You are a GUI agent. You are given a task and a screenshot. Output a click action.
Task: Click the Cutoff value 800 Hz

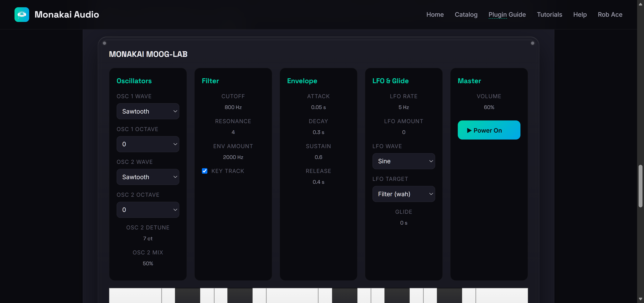click(x=233, y=107)
